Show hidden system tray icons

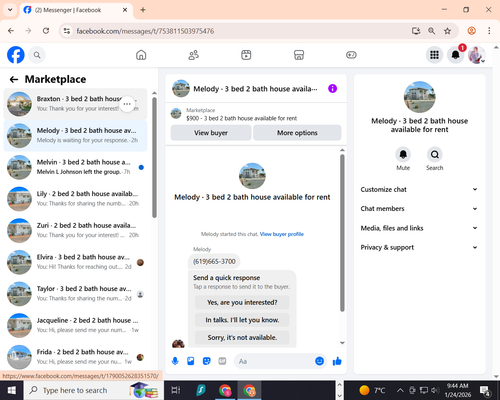pyautogui.click(x=400, y=390)
